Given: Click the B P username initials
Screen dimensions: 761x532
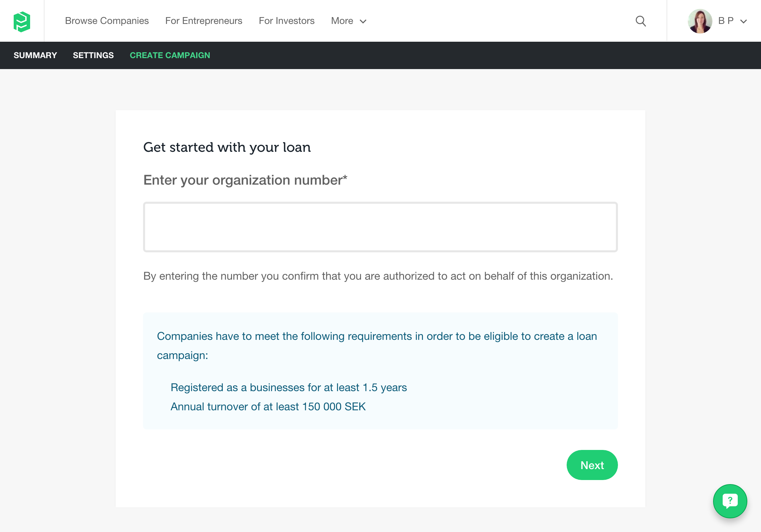Looking at the screenshot, I should click(x=726, y=21).
